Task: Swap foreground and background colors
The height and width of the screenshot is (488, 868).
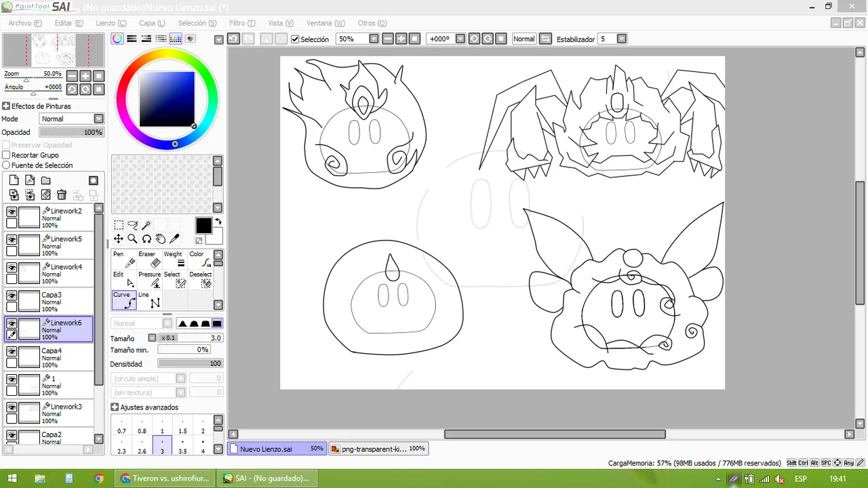Action: [218, 221]
